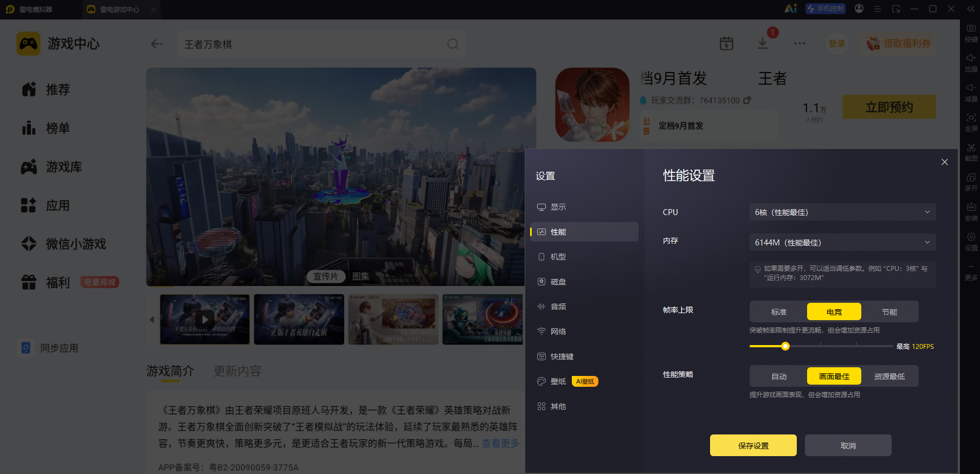Open the hamburger menu in title bar
Screen dimensions: 980x474
point(878,9)
